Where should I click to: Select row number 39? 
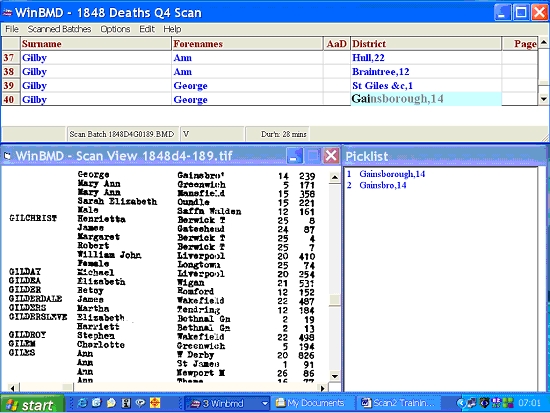[x=10, y=86]
